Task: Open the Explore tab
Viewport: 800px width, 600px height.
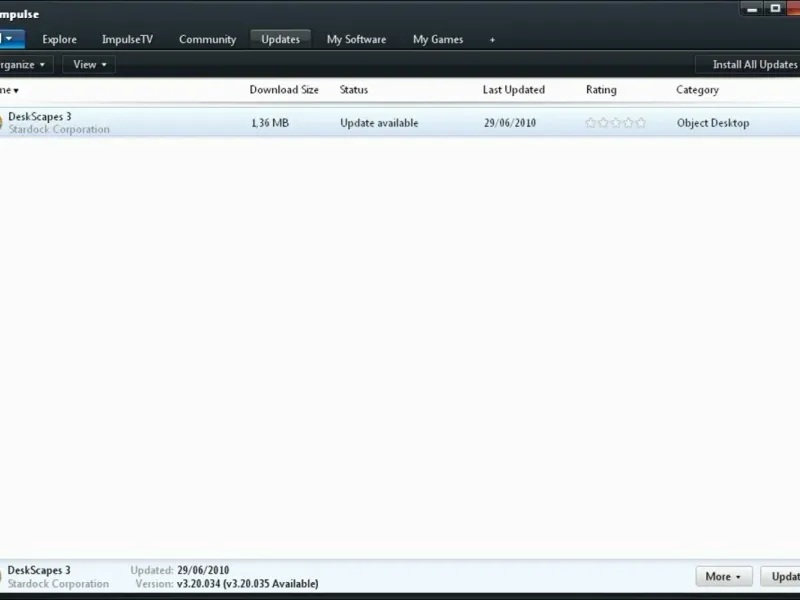Action: [x=59, y=39]
